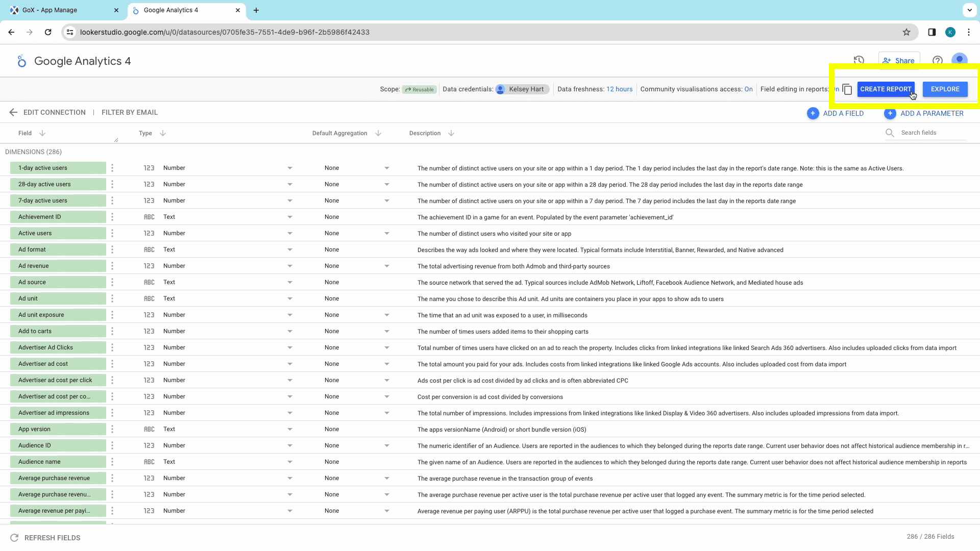The width and height of the screenshot is (980, 551).
Task: Select the Ad unit field chip
Action: [58, 298]
